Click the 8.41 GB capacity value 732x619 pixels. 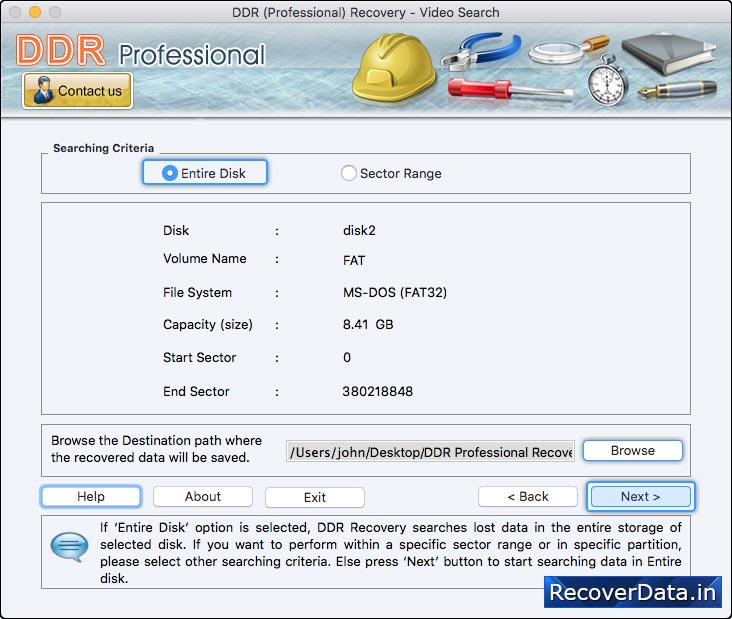(368, 324)
